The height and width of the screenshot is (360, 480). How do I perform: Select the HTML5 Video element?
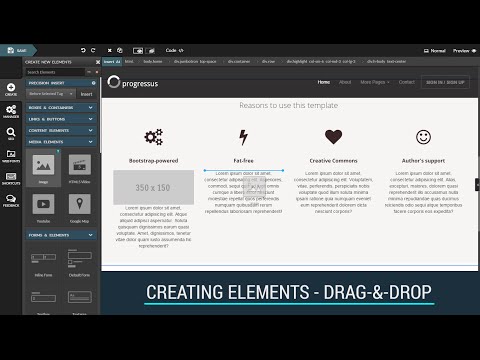pos(80,168)
